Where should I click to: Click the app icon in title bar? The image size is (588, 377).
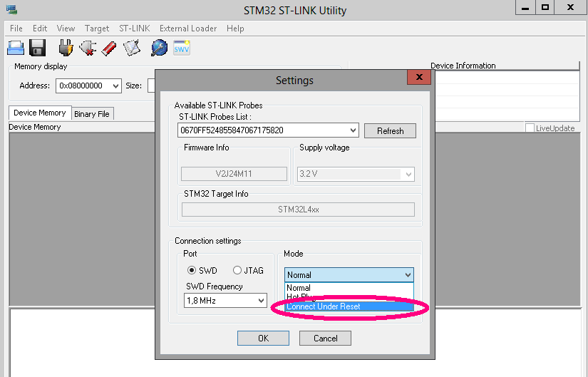[11, 10]
